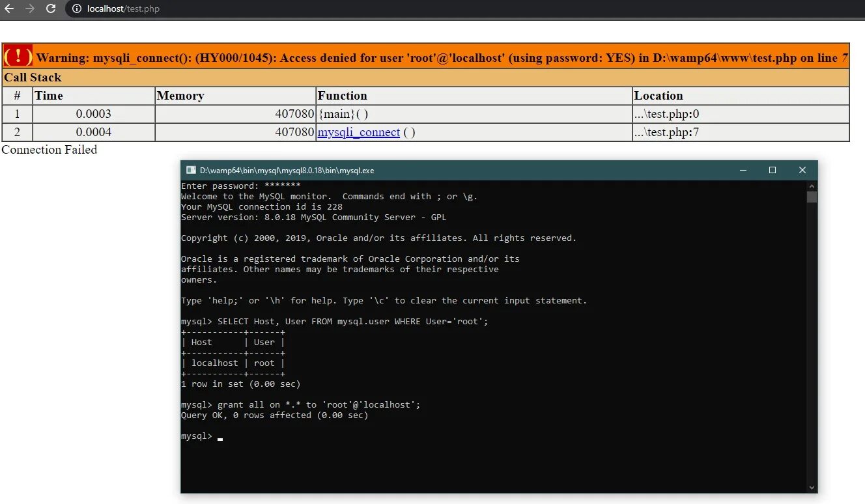Click the '| Host | User |' header row

(233, 343)
